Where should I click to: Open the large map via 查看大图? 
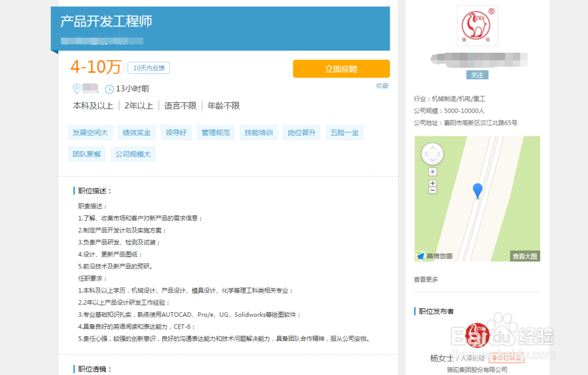(525, 255)
